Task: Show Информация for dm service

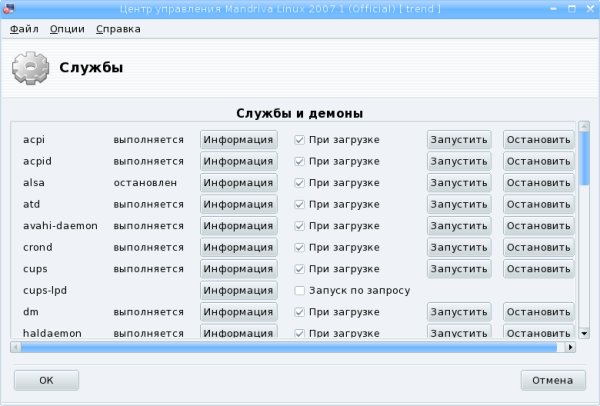Action: pos(238,312)
